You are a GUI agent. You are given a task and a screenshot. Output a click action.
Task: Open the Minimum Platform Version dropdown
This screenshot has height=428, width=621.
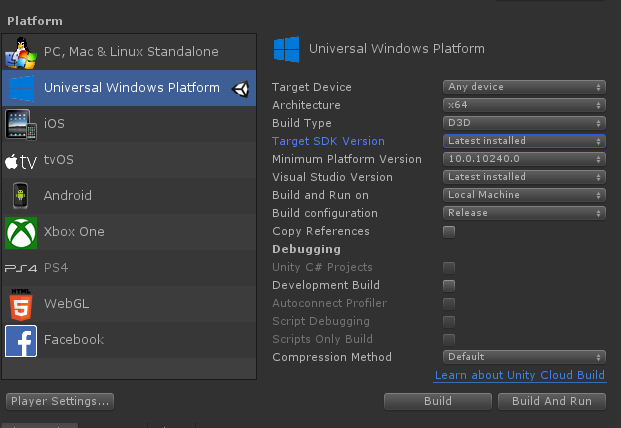[524, 159]
